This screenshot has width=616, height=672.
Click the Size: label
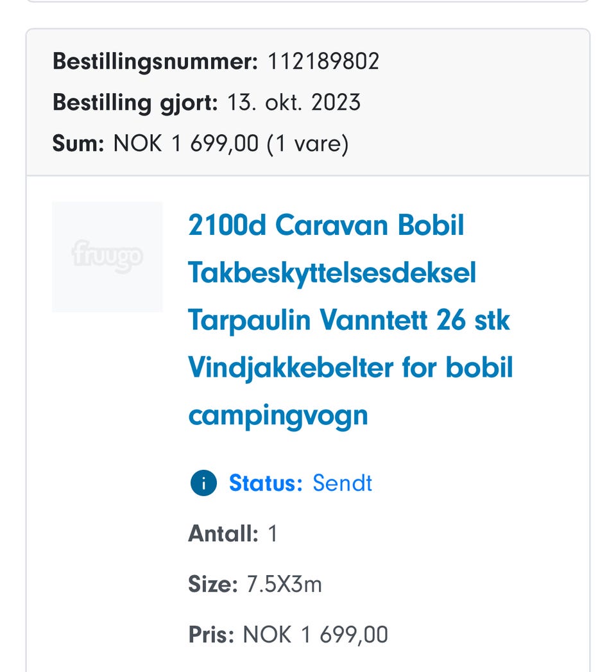pos(213,584)
